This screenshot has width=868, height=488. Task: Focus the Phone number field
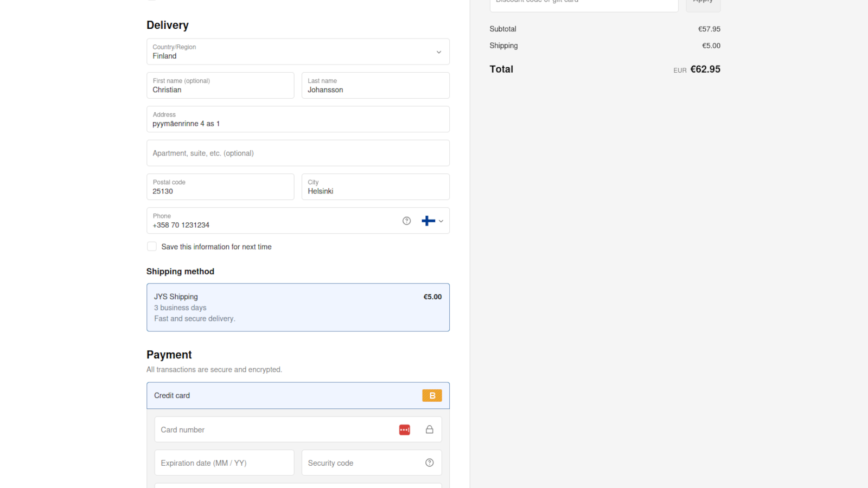click(271, 221)
